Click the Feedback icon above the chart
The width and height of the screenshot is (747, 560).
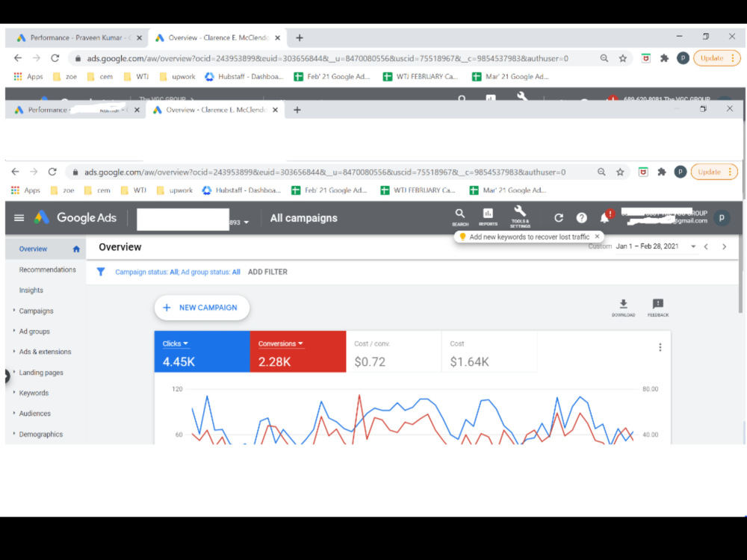(x=658, y=308)
